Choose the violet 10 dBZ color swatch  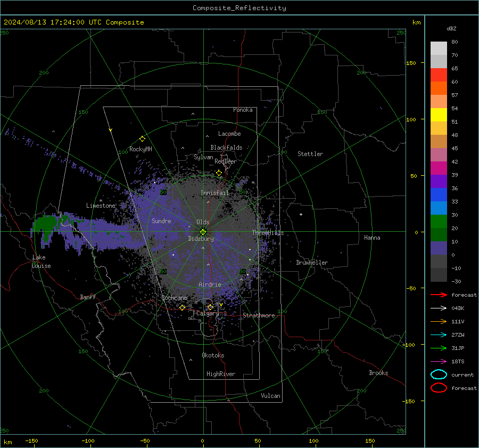pos(439,248)
